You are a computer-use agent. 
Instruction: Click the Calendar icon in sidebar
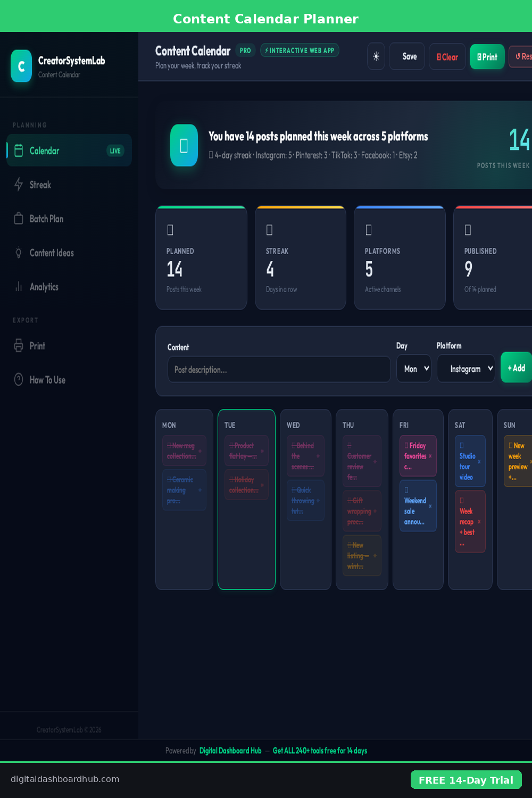coord(19,151)
